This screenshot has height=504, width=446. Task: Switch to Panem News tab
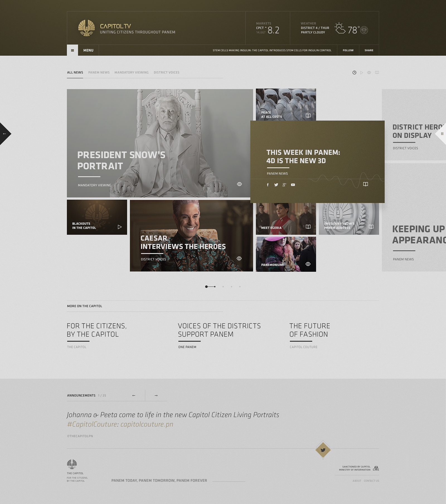(x=99, y=73)
